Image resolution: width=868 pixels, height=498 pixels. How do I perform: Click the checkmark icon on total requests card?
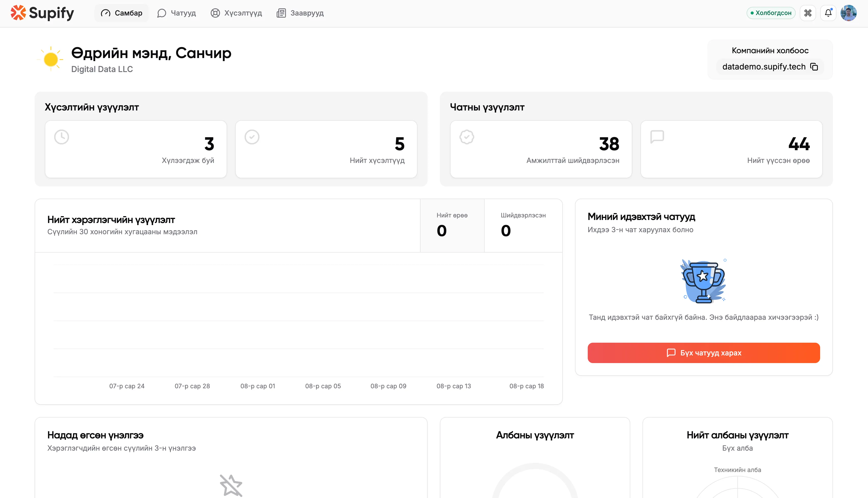[252, 137]
